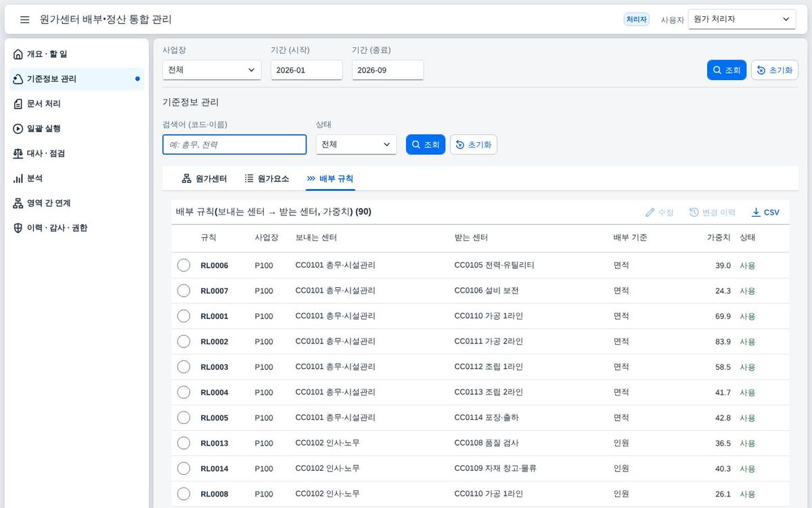The width and height of the screenshot is (812, 508).
Task: Select the radio button for rule RL0014
Action: coord(183,469)
